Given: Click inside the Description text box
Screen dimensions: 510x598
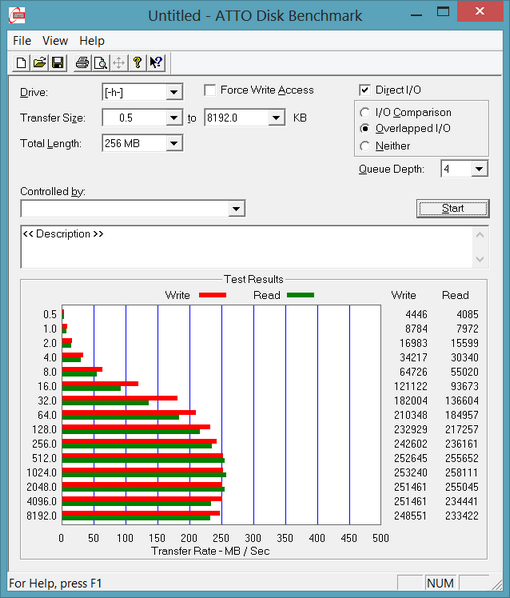Looking at the screenshot, I should [246, 247].
